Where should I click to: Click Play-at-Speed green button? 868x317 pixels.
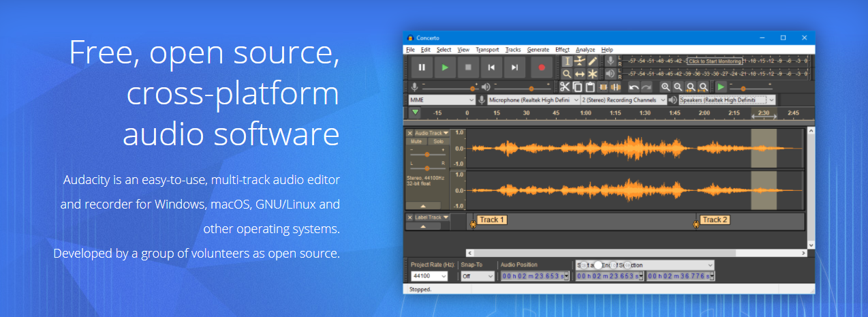point(721,87)
